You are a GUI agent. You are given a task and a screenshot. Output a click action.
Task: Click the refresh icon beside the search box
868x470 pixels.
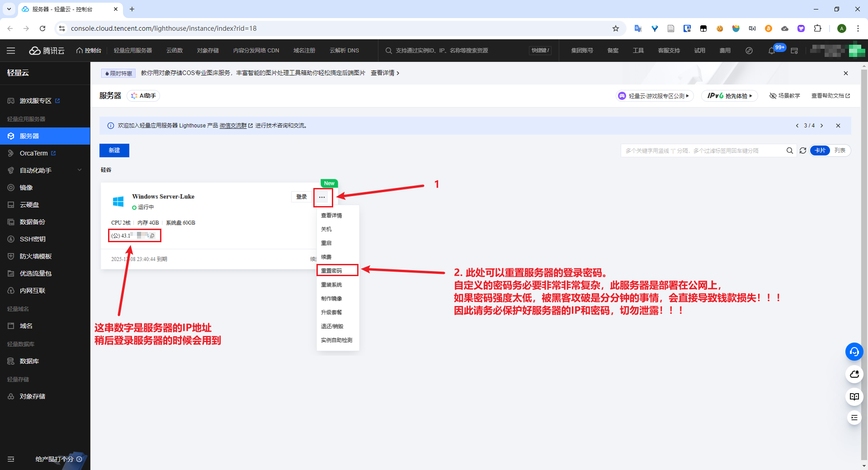click(803, 150)
